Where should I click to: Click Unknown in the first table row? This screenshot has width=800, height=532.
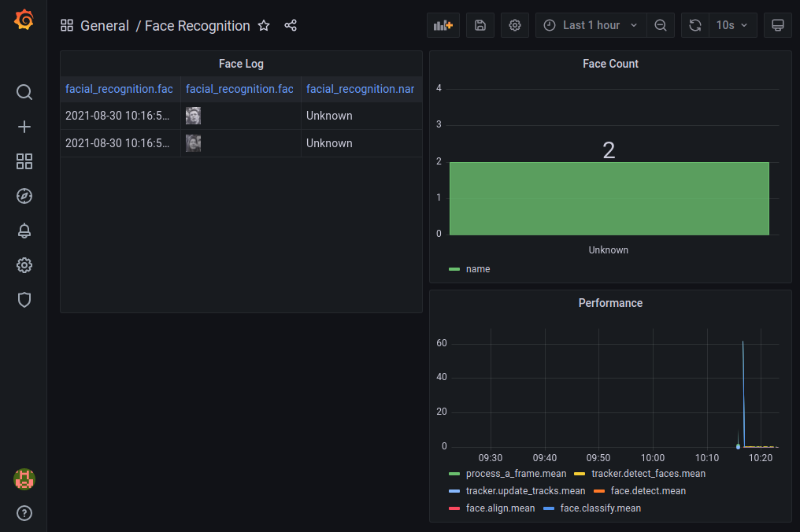point(329,116)
